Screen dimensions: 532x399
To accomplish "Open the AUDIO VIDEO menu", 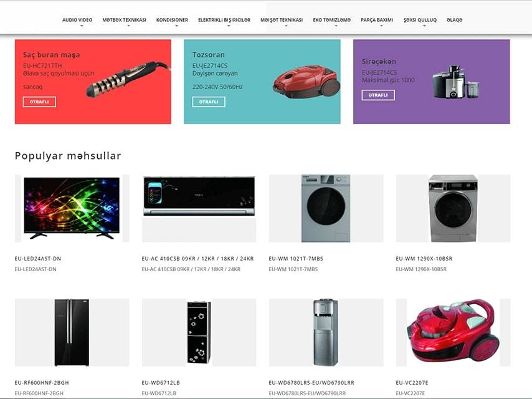I will click(x=77, y=20).
